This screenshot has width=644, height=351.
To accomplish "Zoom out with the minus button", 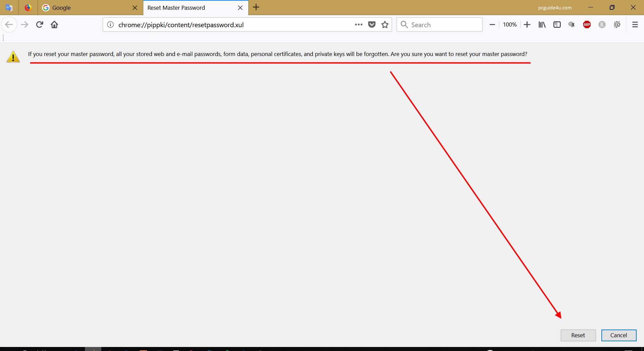I will pos(492,24).
